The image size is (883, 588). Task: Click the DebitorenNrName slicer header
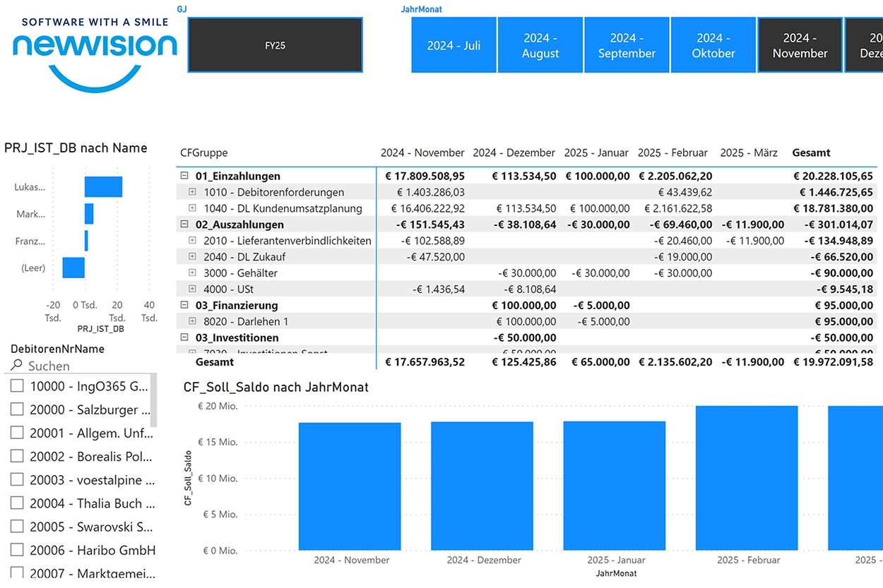coord(57,349)
